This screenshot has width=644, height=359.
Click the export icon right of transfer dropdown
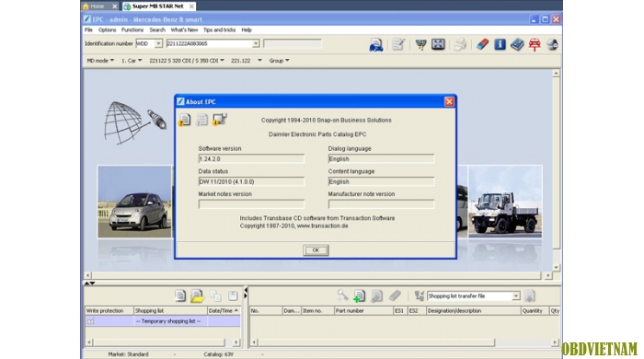coord(530,295)
